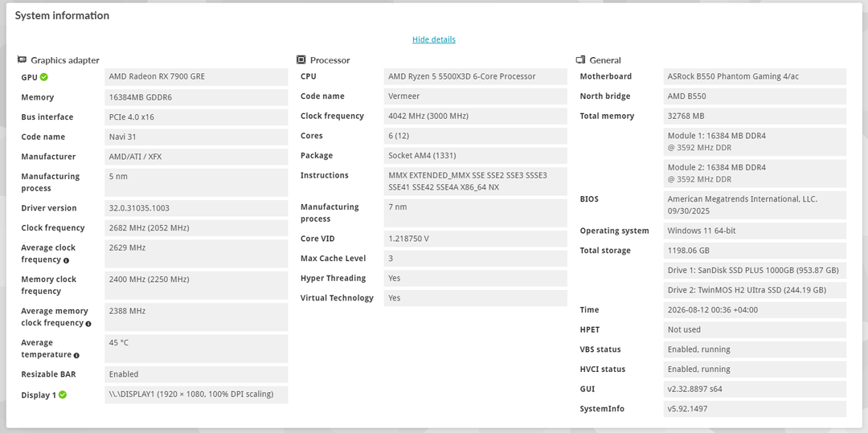
Task: Click the HPET Not used value
Action: [x=755, y=329]
